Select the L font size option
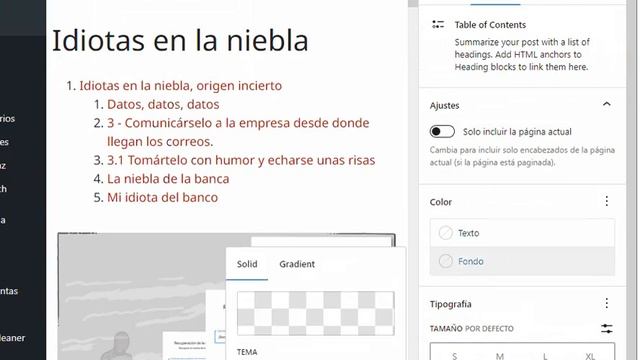The image size is (640, 360). coord(545,356)
